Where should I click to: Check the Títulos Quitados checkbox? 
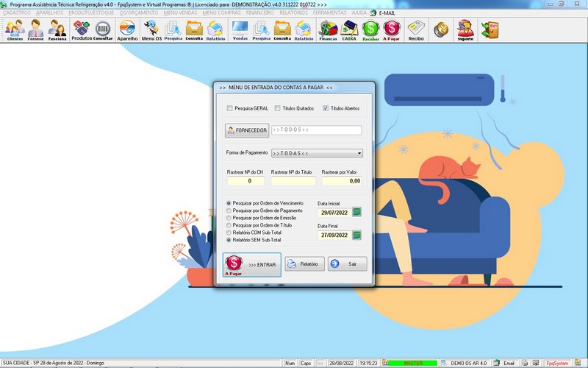pyautogui.click(x=278, y=108)
